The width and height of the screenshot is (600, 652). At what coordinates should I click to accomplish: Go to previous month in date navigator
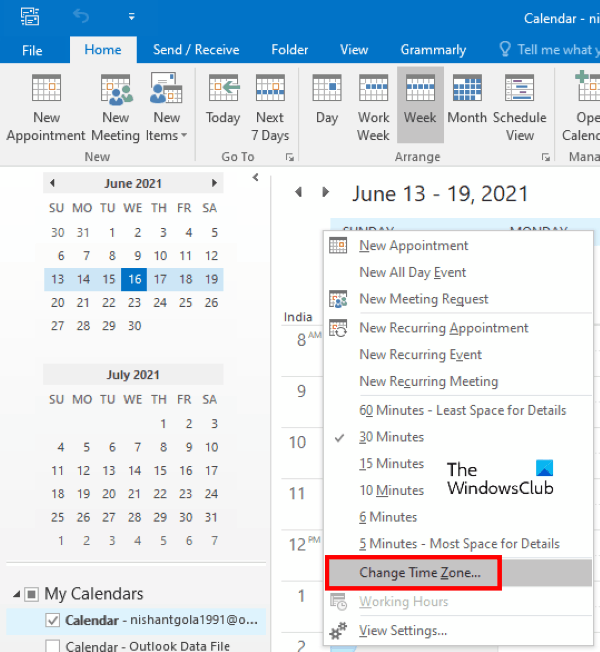(x=52, y=183)
